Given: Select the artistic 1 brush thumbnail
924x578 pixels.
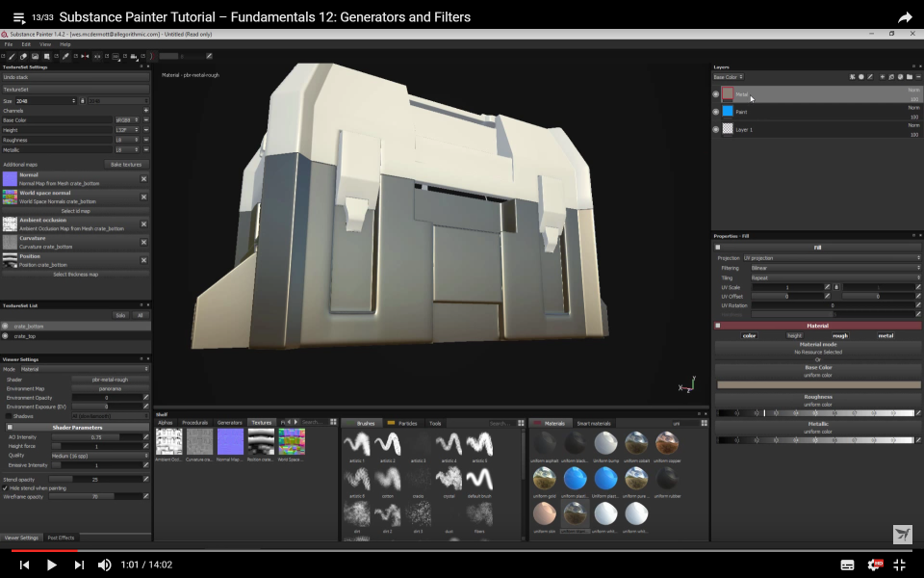Looking at the screenshot, I should (x=357, y=446).
